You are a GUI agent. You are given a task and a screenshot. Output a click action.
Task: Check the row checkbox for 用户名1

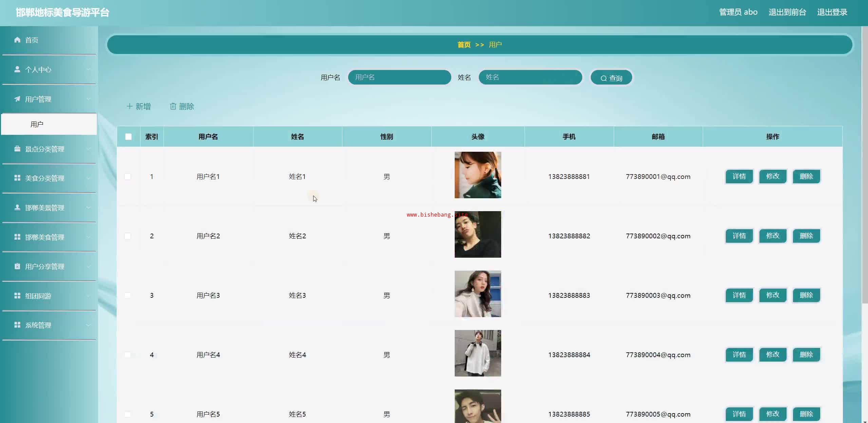128,177
